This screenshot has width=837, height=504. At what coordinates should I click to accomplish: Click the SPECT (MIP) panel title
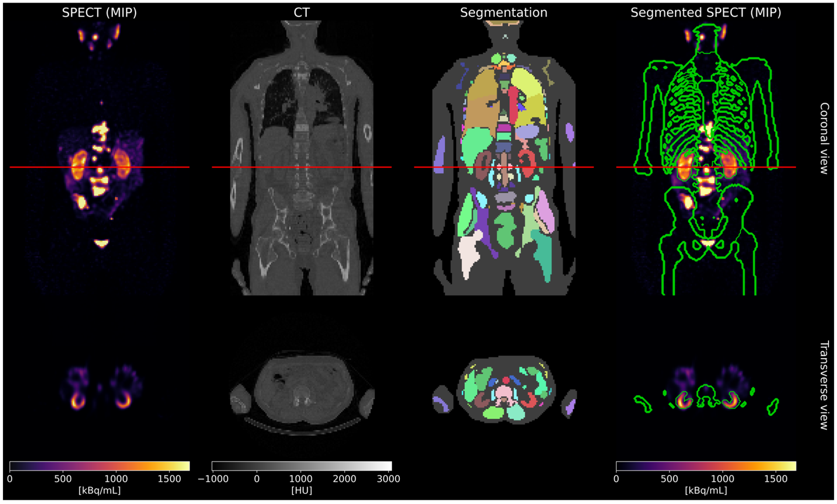point(99,12)
